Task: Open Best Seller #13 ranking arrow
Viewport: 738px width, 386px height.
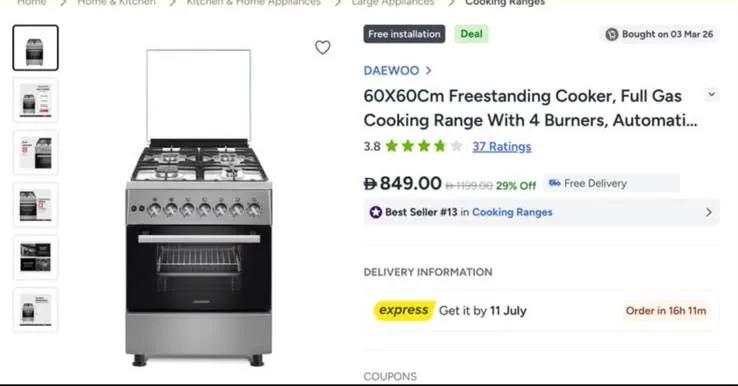Action: (x=709, y=212)
